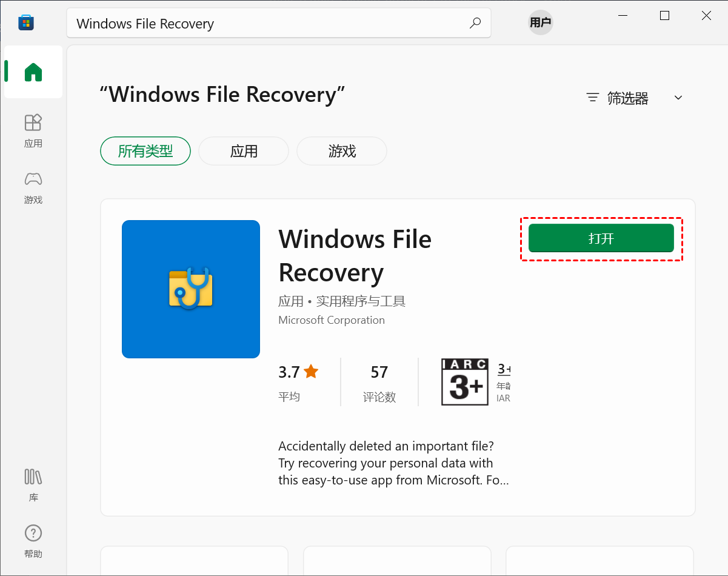The image size is (728, 576).
Task: Click in the search input field
Action: [x=278, y=23]
